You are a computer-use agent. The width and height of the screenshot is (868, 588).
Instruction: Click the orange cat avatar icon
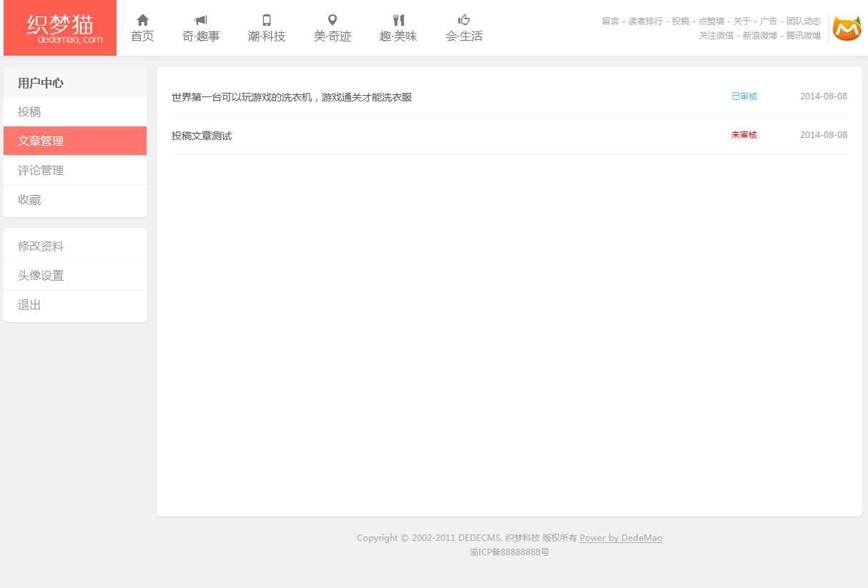(x=847, y=29)
